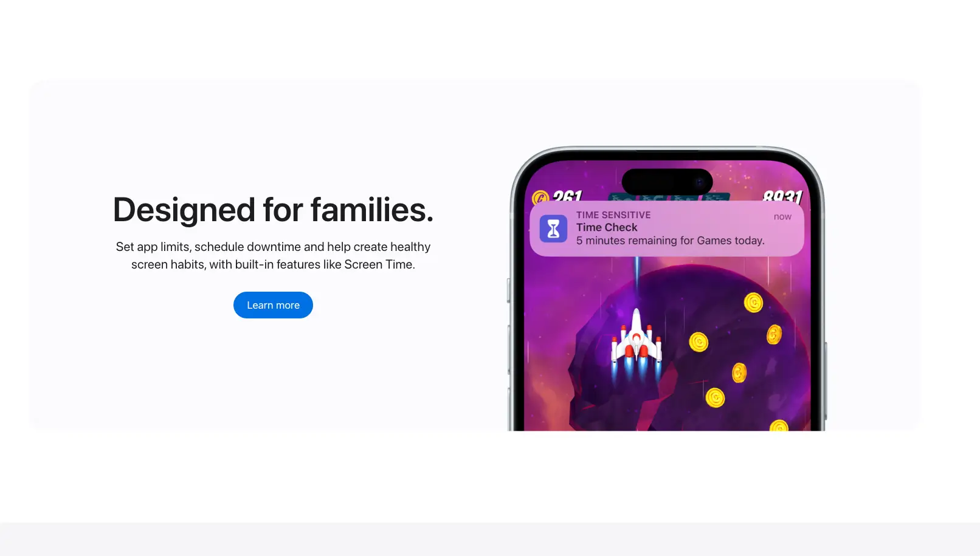980x556 pixels.
Task: Click the gray footer band below the card
Action: click(490, 539)
